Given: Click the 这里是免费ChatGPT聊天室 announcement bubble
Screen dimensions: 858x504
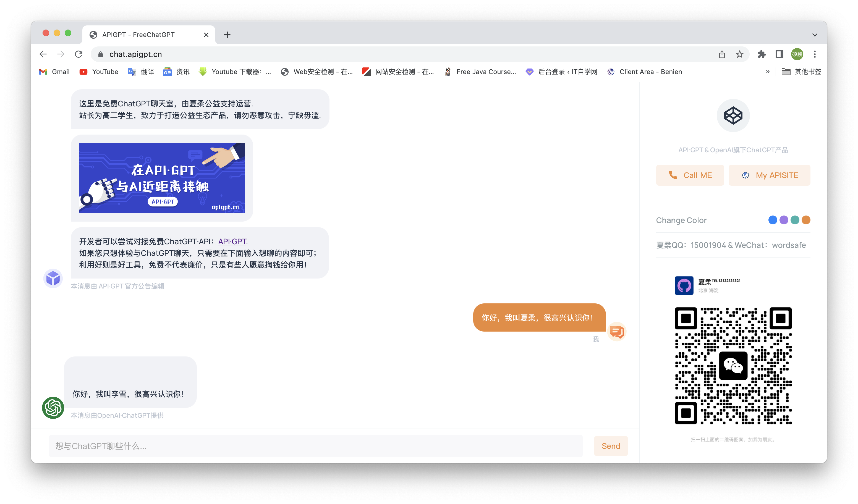Looking at the screenshot, I should coord(200,109).
